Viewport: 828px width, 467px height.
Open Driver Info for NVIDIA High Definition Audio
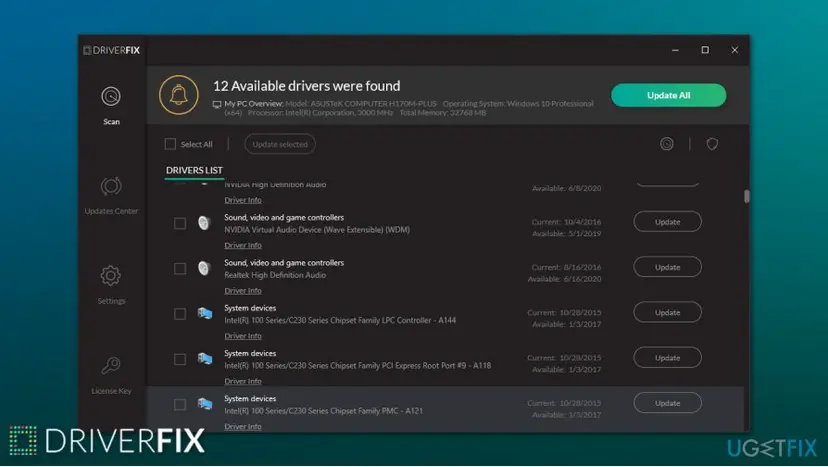243,200
